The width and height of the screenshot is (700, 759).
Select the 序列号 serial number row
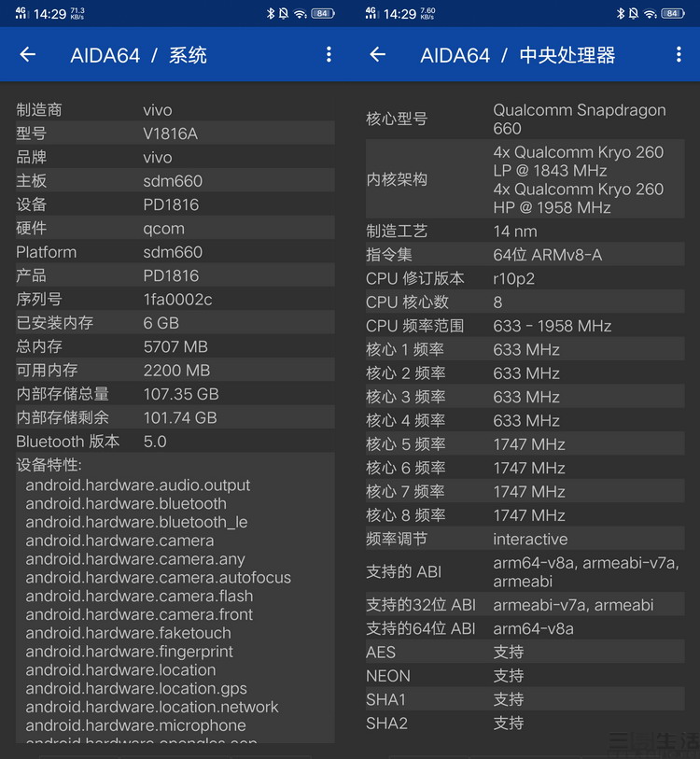(175, 299)
